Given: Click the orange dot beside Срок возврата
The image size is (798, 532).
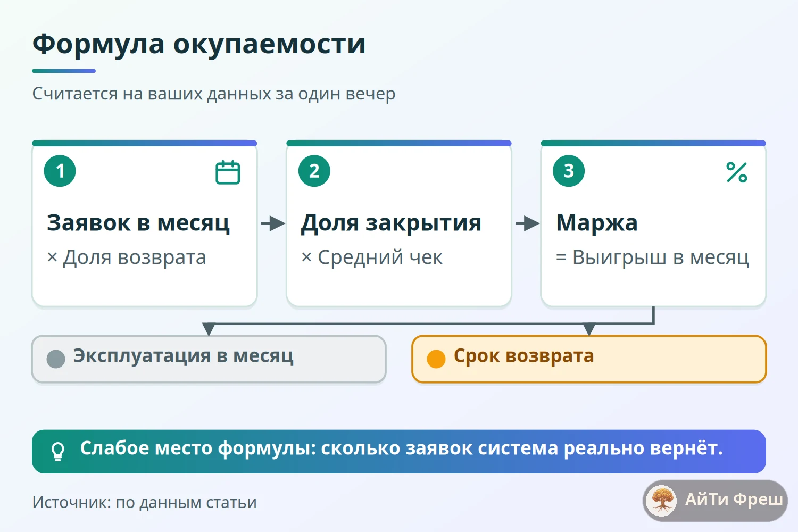Looking at the screenshot, I should [x=436, y=359].
